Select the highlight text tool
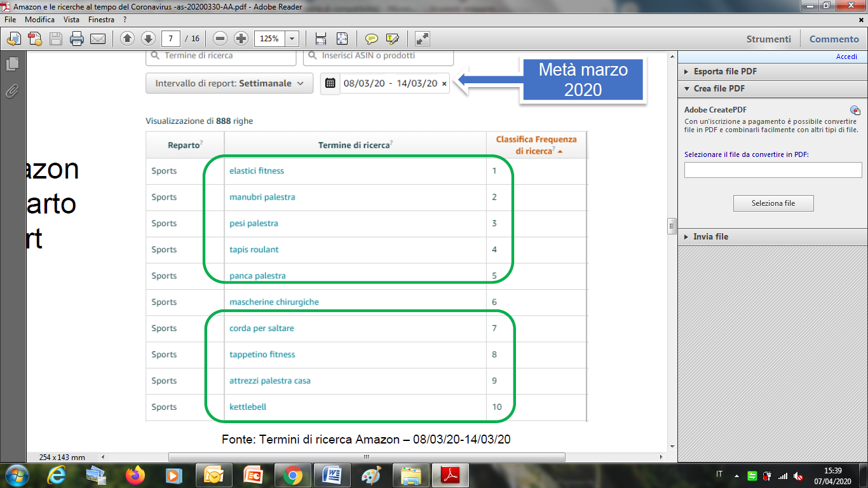 coord(393,39)
